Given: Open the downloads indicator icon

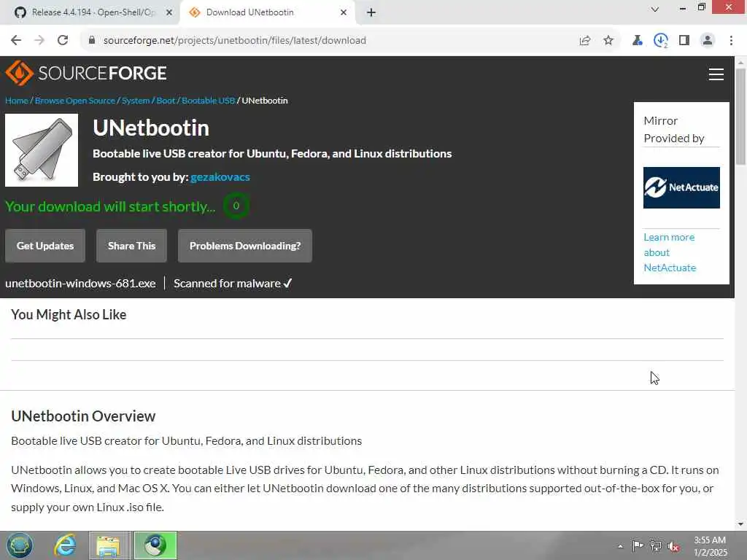Looking at the screenshot, I should click(x=661, y=41).
